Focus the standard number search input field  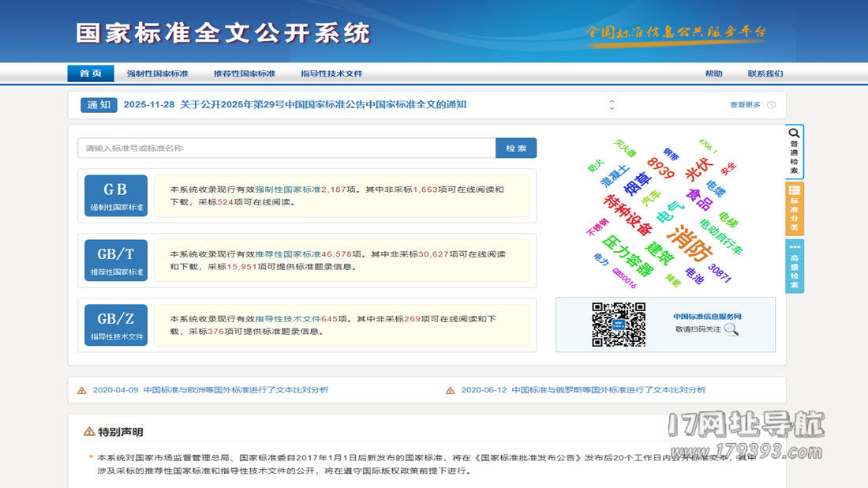286,148
